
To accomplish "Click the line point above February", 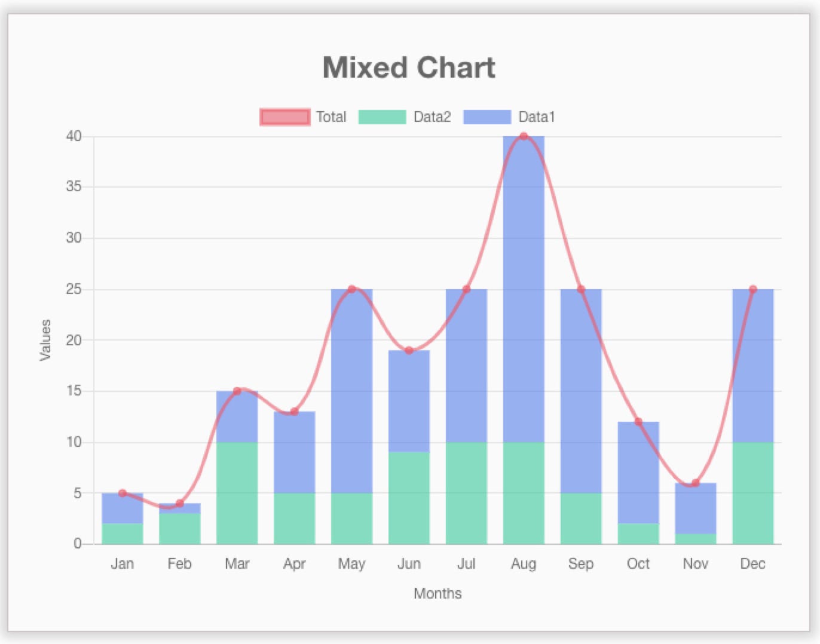I will coord(180,502).
